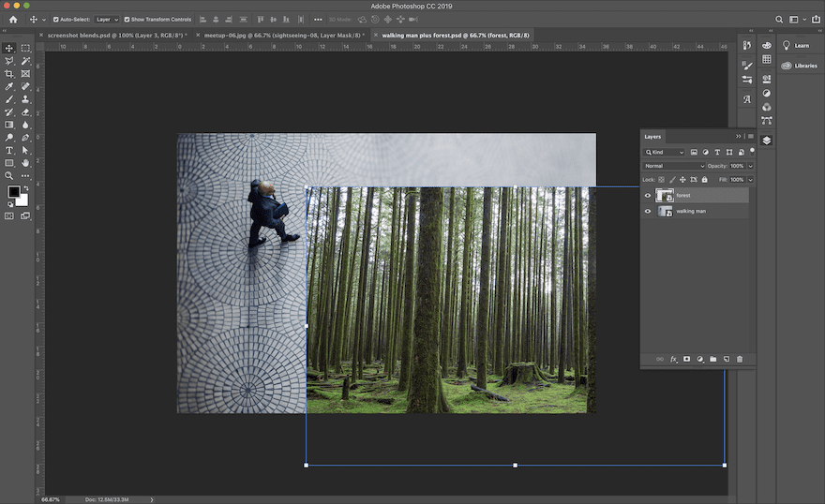Add a layer mask from Layers panel

686,359
